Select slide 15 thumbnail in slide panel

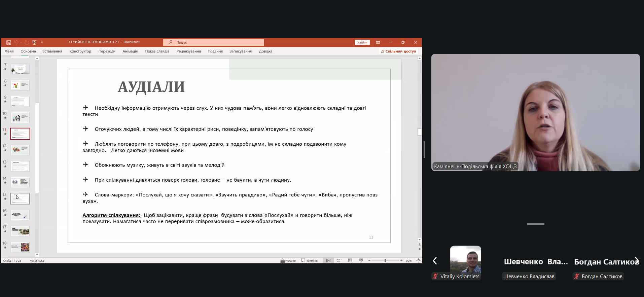click(20, 198)
